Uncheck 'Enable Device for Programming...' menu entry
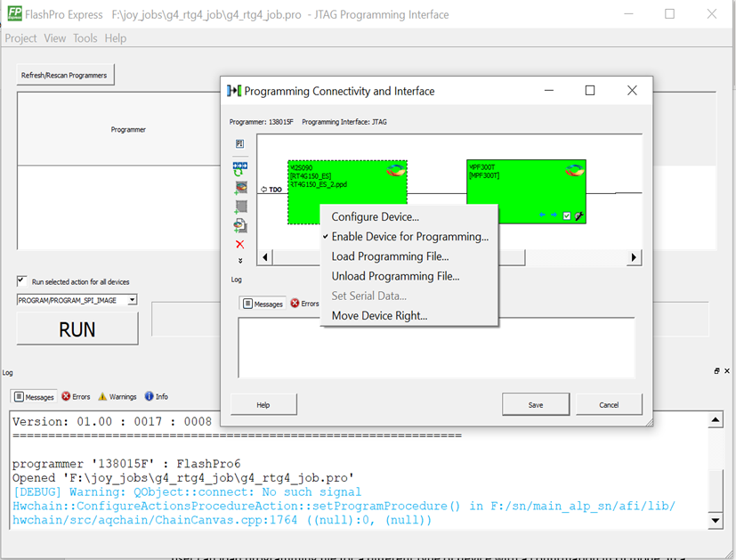This screenshot has width=736, height=560. [409, 237]
